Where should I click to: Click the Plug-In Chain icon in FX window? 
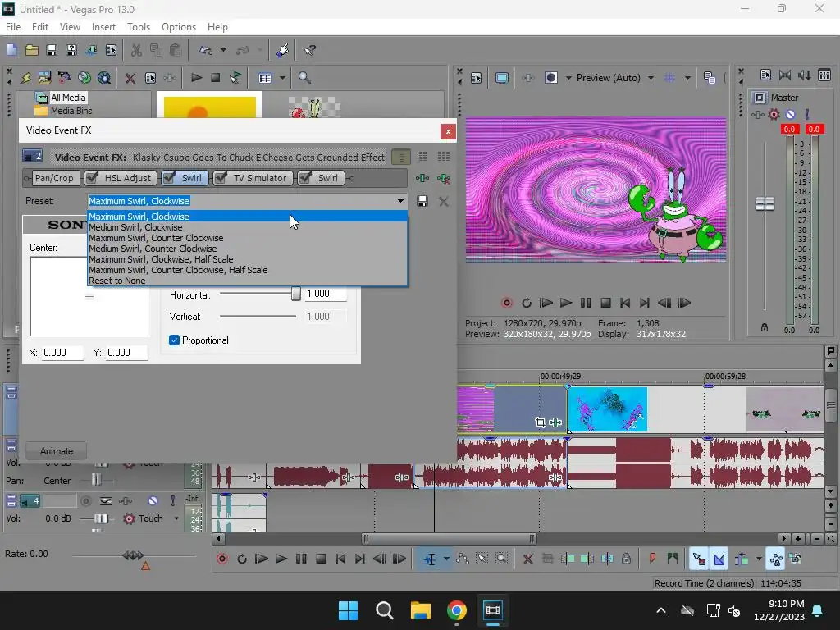point(422,178)
